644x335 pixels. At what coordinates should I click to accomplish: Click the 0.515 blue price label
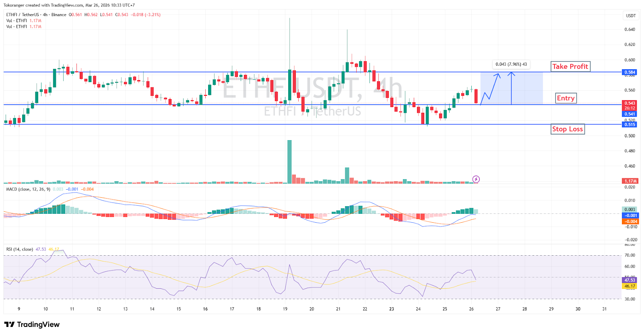tap(630, 125)
